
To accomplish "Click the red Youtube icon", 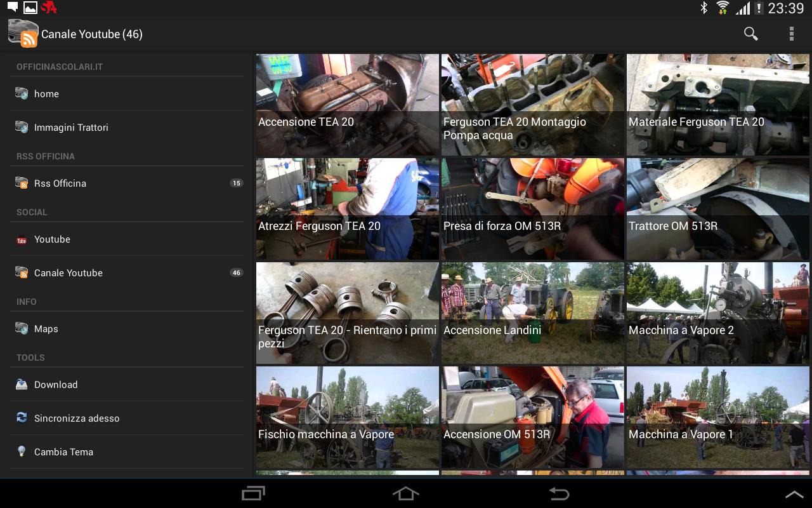I will click(22, 239).
